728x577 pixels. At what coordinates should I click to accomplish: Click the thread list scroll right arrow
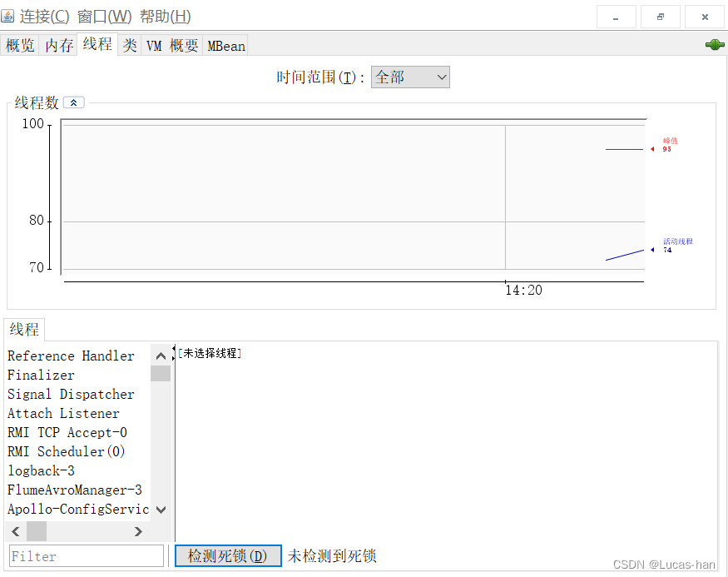138,531
